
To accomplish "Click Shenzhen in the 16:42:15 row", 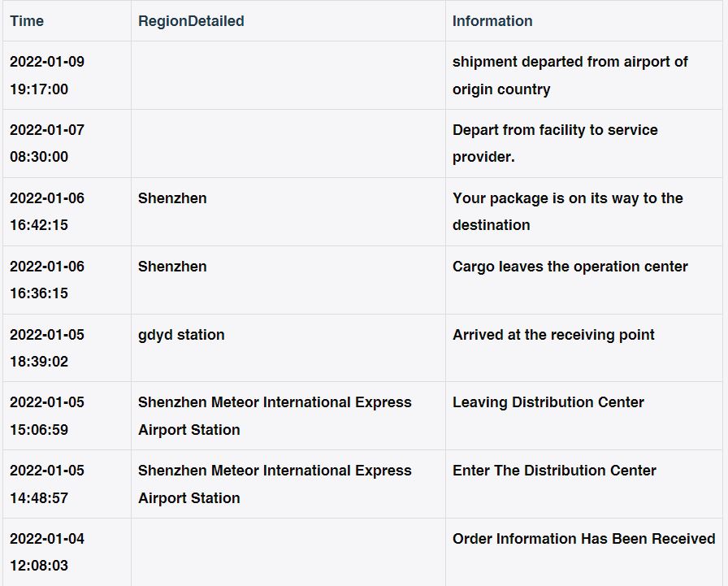I will click(172, 198).
